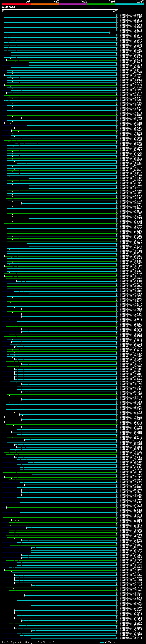The image size is (146, 644).
Task: Select the UniRef100_Q41447 label
Action: point(131,349)
